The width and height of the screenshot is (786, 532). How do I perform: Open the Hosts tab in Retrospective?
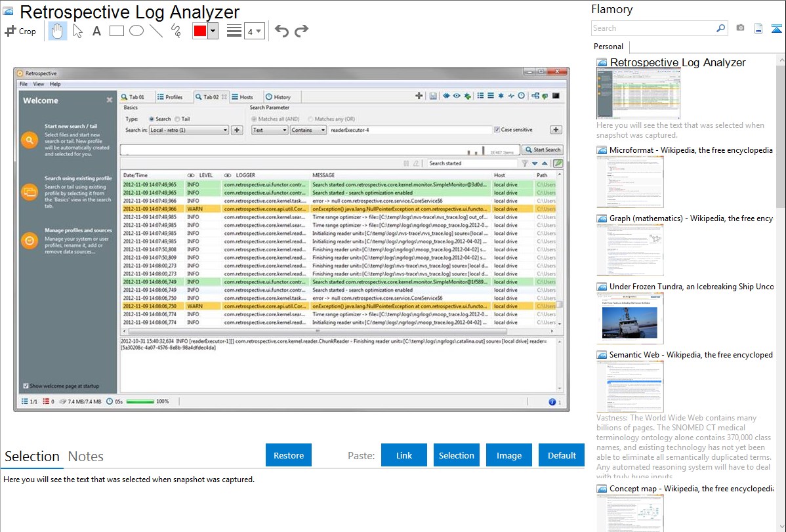[x=243, y=97]
